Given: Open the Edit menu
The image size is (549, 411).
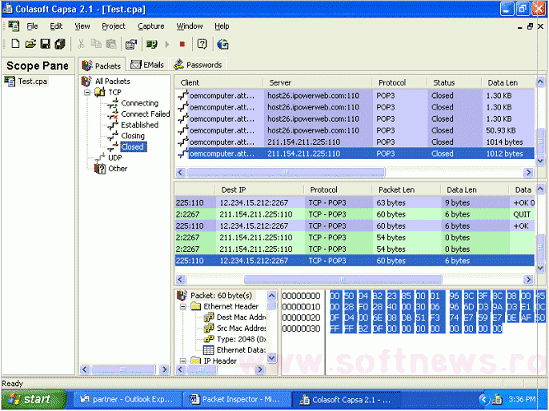Looking at the screenshot, I should [x=56, y=26].
